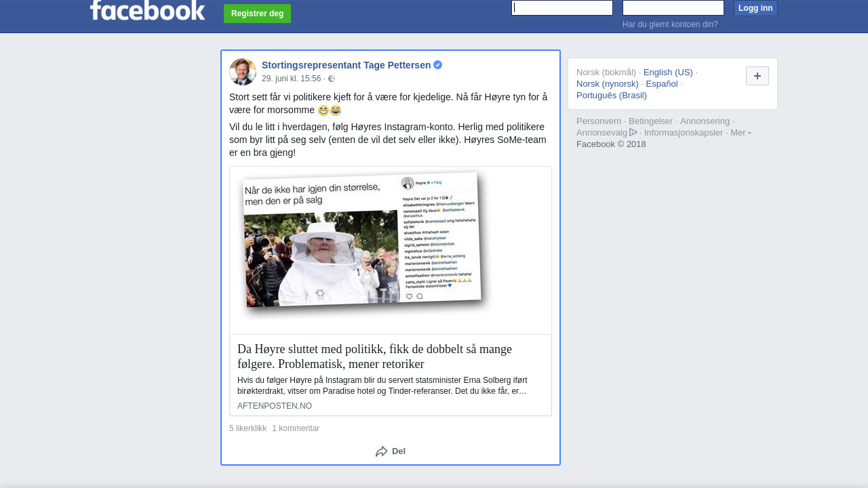Open the Annonsevalg footer link
The height and width of the screenshot is (488, 868).
[602, 133]
